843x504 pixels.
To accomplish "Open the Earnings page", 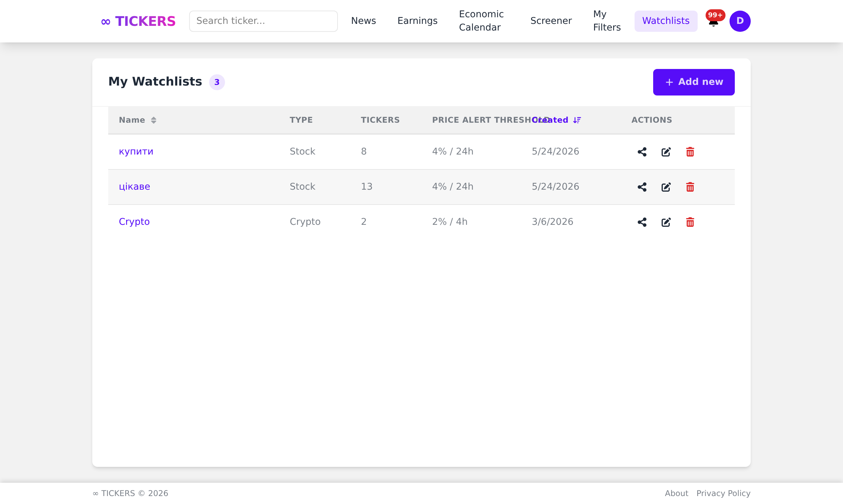I will pos(418,21).
